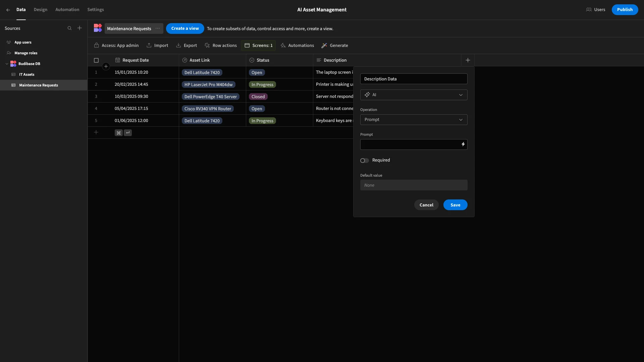Click Create a view button

click(185, 28)
